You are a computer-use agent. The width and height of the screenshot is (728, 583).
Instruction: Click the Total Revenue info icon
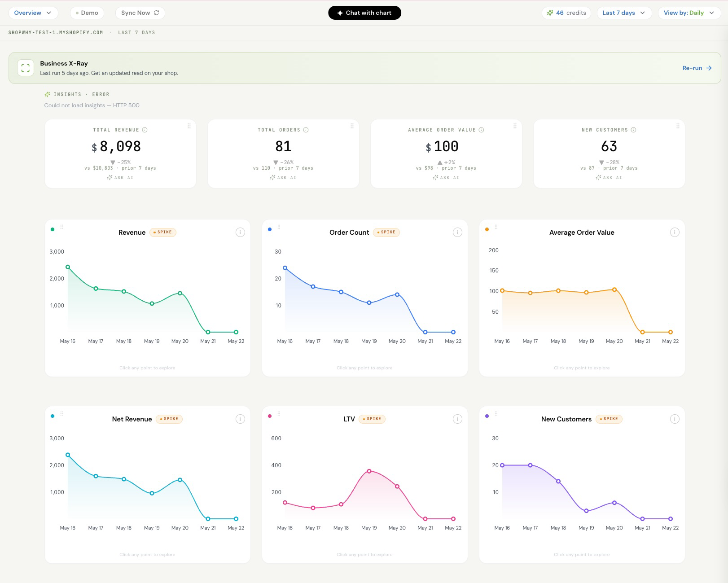(145, 130)
